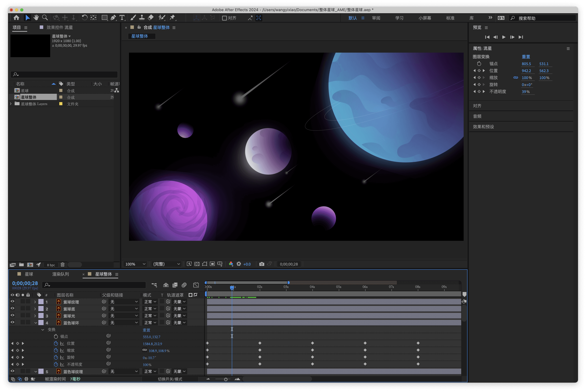Switch to the 审阅 workspace
Screen dimensions: 586x392
coord(376,18)
